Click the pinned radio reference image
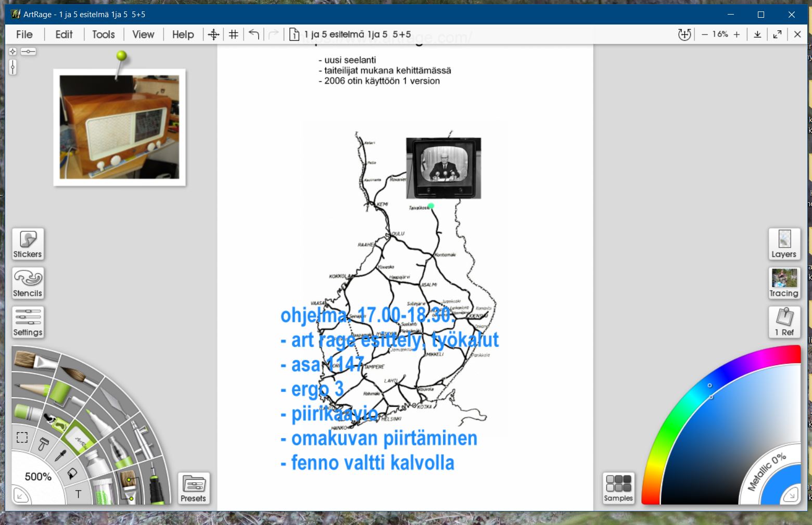Image resolution: width=812 pixels, height=525 pixels. tap(119, 127)
